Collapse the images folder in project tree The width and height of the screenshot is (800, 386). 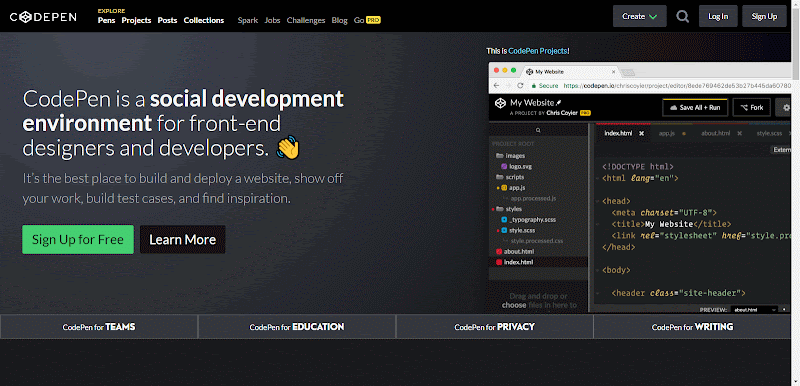pyautogui.click(x=511, y=156)
